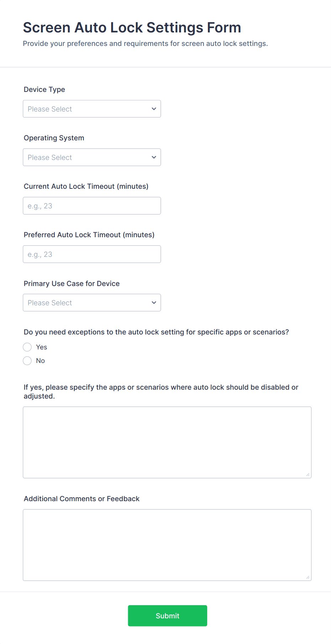
Task: Focus the Preferred Auto Lock Timeout field
Action: pos(91,254)
